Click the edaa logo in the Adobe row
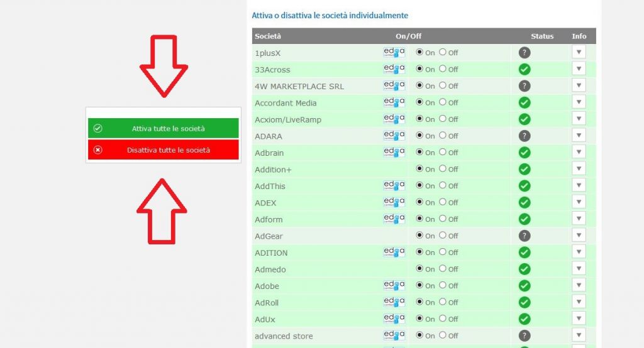Image resolution: width=644 pixels, height=348 pixels. (x=394, y=286)
